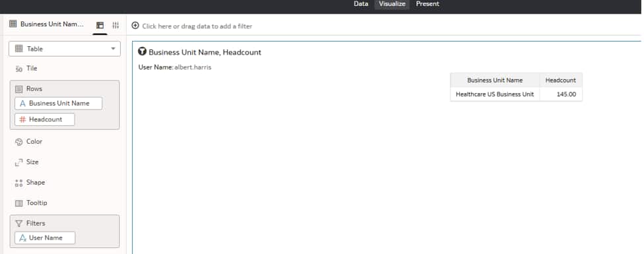
Task: Click the Shape section icon
Action: [18, 183]
